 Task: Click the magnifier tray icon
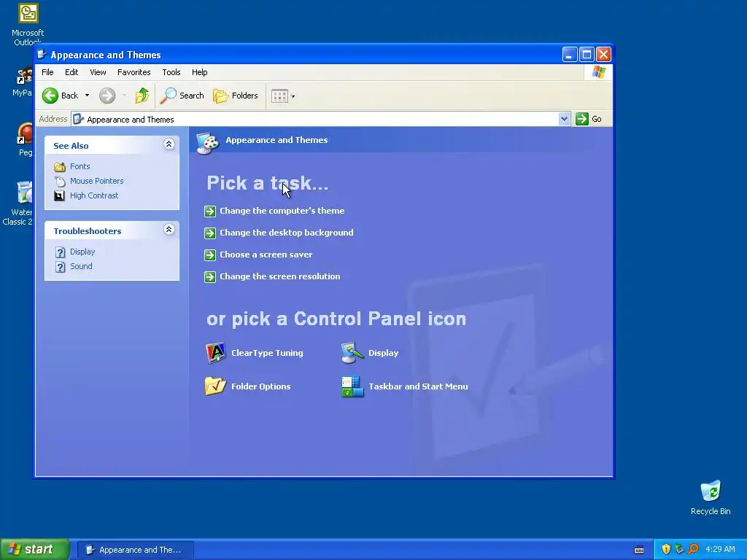click(x=693, y=550)
